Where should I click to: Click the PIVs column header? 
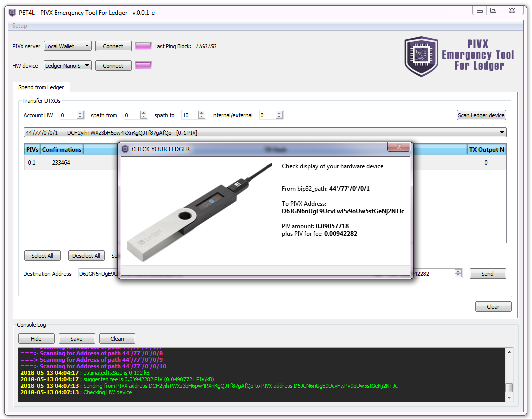point(32,150)
